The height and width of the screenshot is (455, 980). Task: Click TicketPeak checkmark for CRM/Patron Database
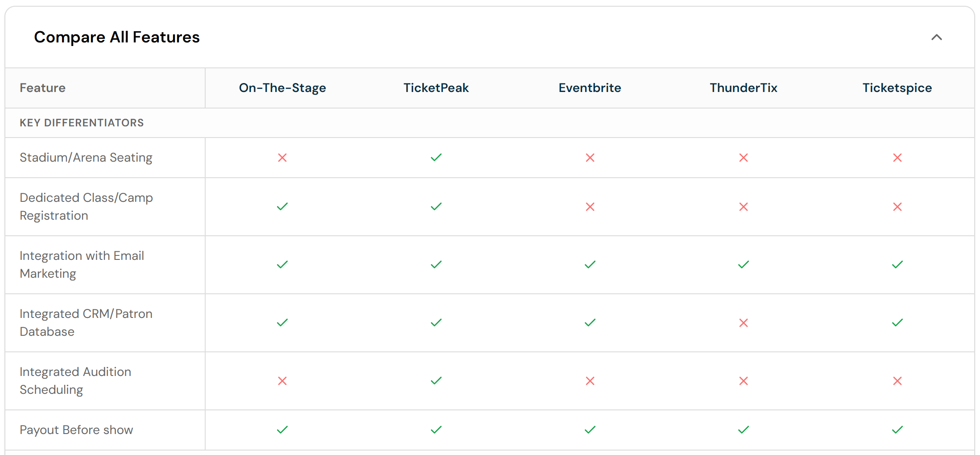point(436,323)
